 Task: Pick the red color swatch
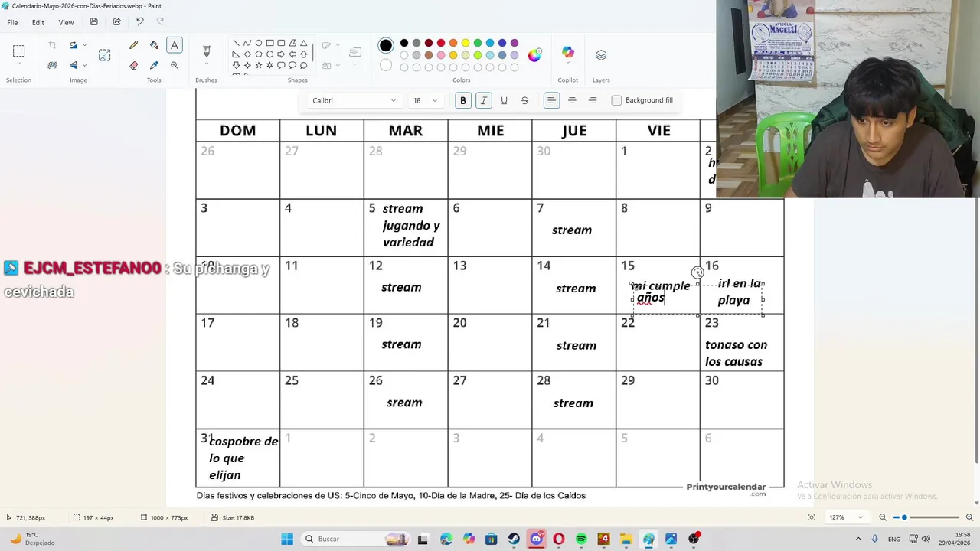[x=441, y=43]
